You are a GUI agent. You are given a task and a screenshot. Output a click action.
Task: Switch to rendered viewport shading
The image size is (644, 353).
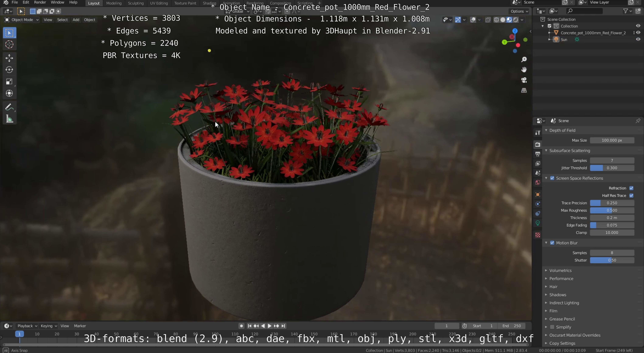[515, 20]
